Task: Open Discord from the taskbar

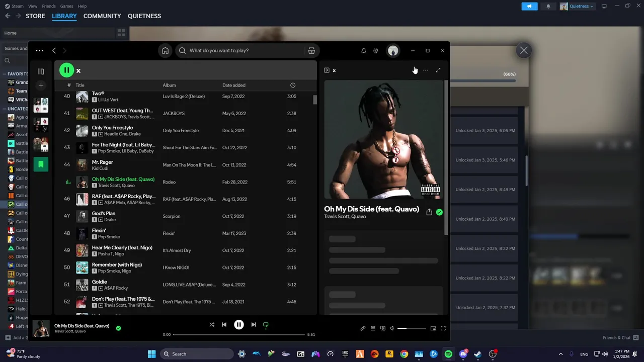Action: coord(463,354)
